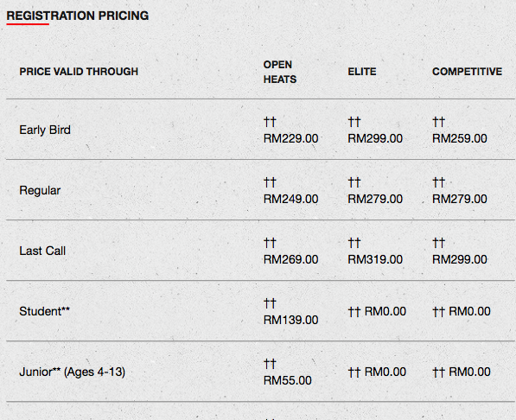This screenshot has width=516, height=420.
Task: Select the Price Valid Through column header
Action: [x=79, y=72]
